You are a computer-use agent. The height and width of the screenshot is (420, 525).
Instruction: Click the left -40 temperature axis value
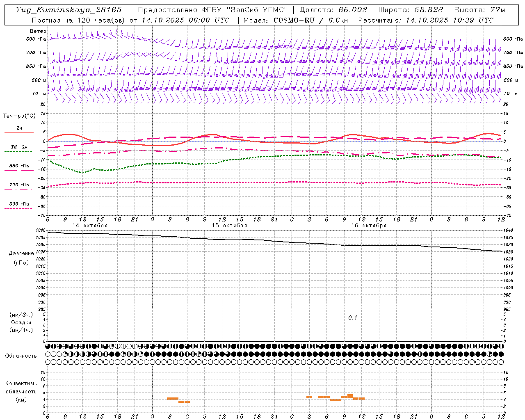click(x=42, y=215)
